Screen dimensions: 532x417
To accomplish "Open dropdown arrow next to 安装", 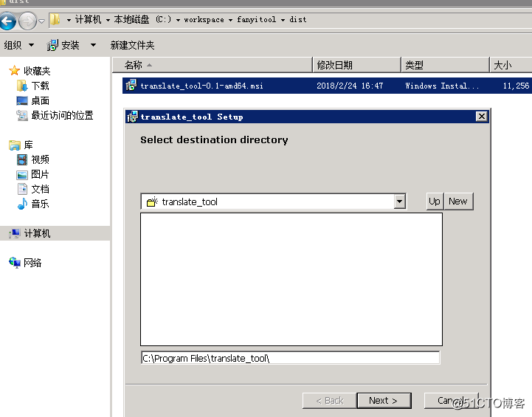I will 93,45.
